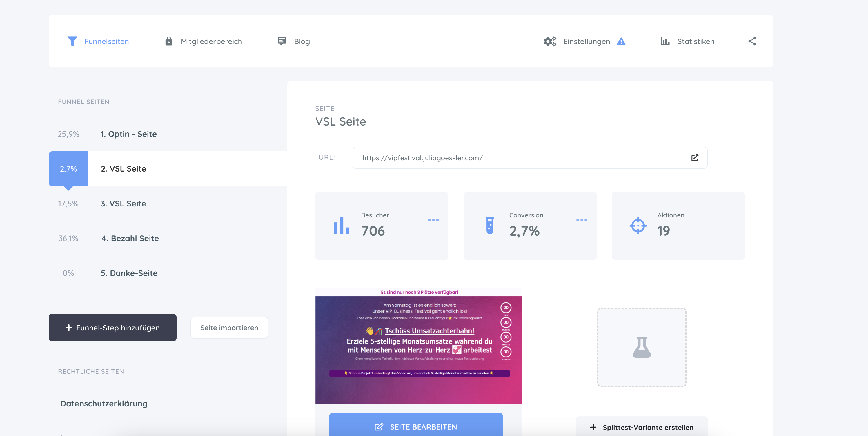The width and height of the screenshot is (868, 436).
Task: Click the RECHTLICHE SEITEN section label
Action: 91,371
